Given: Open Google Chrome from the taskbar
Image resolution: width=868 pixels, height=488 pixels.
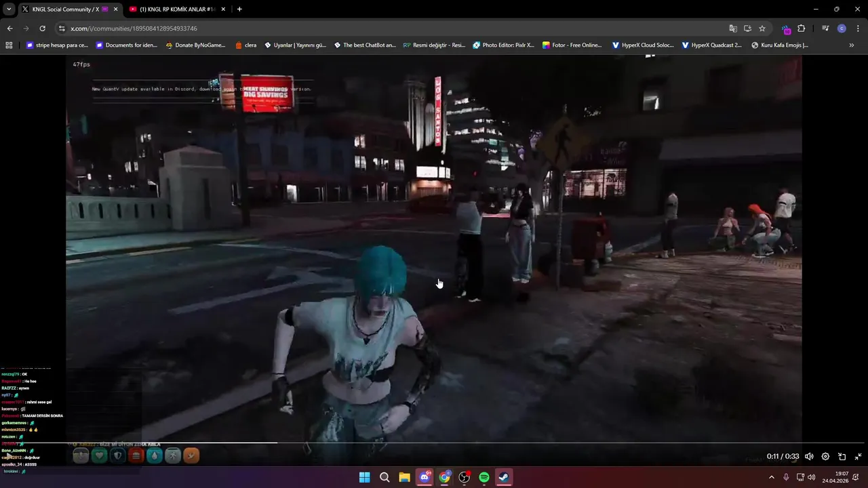Looking at the screenshot, I should click(444, 477).
